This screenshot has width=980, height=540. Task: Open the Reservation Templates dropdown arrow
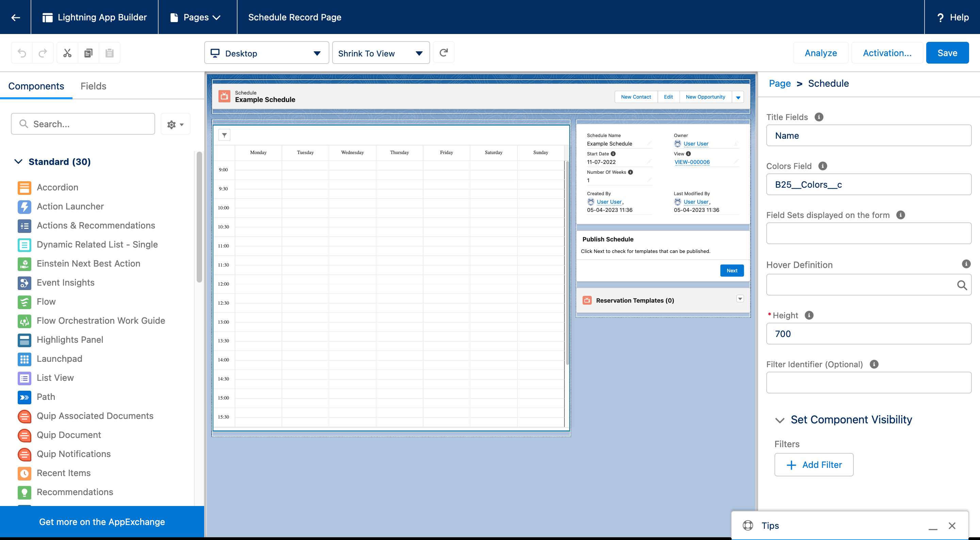(740, 299)
